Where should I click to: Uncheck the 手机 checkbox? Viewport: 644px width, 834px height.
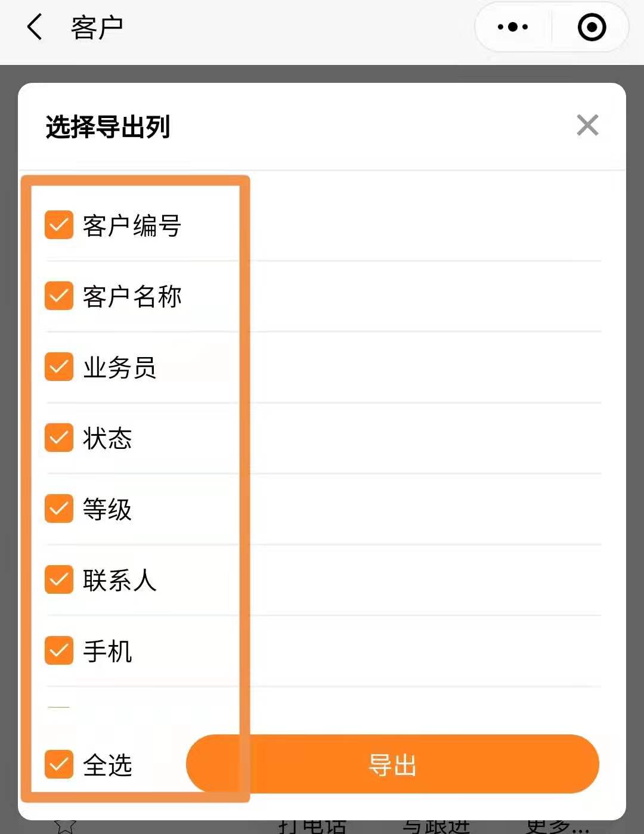59,650
